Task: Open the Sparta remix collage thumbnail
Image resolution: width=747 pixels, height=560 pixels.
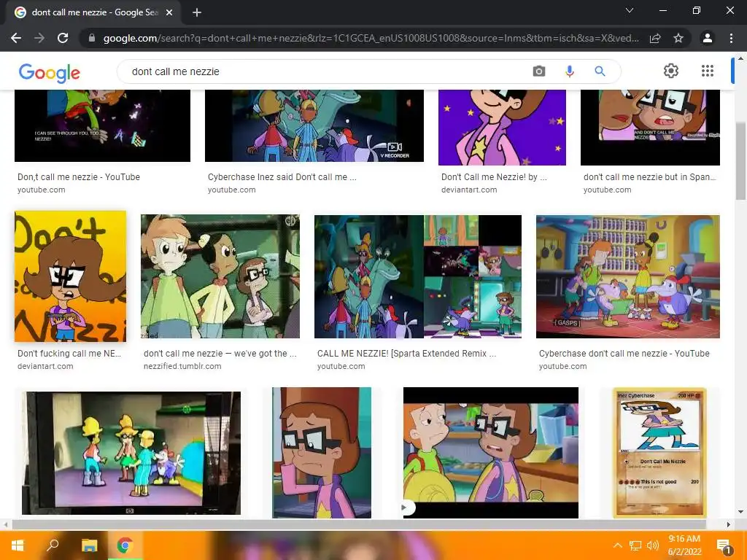Action: coord(418,276)
